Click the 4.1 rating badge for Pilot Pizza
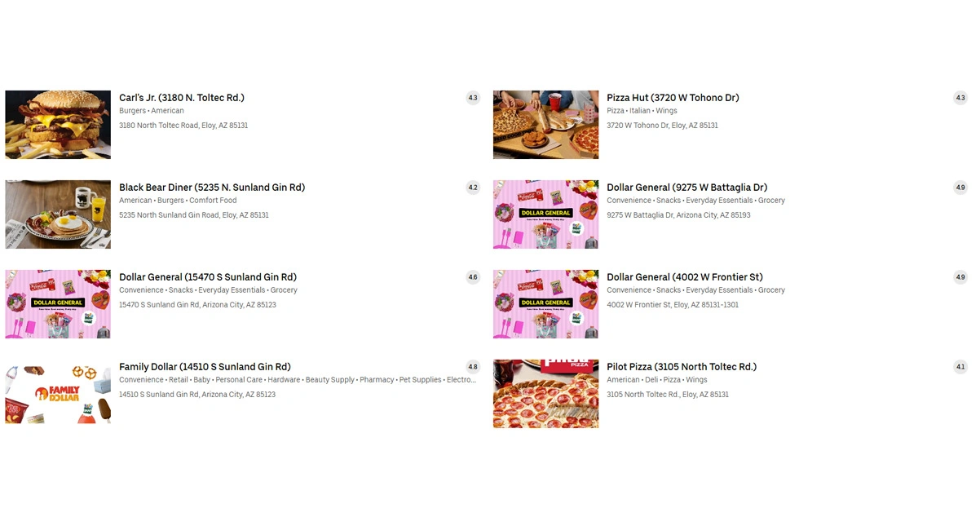Viewport: 980px width, 517px height. tap(960, 367)
